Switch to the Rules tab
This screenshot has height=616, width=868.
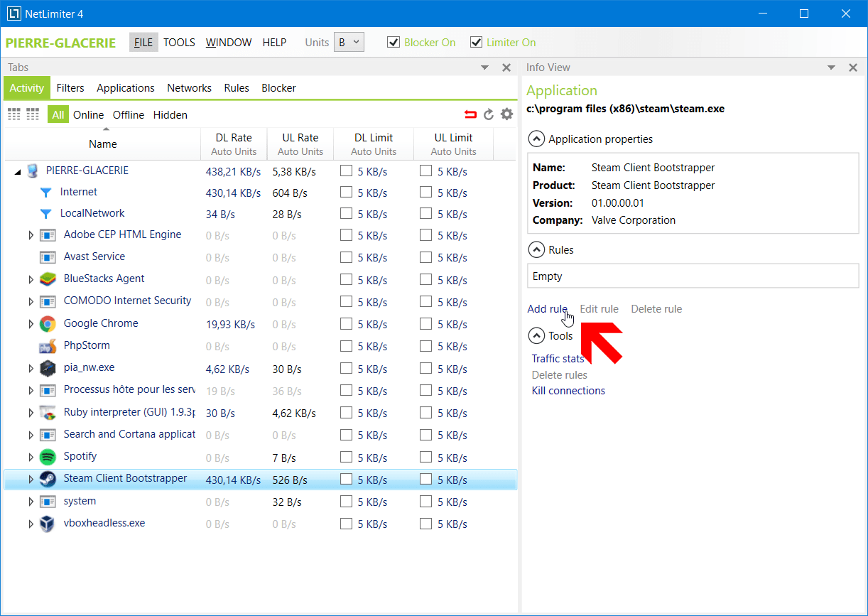pyautogui.click(x=237, y=88)
